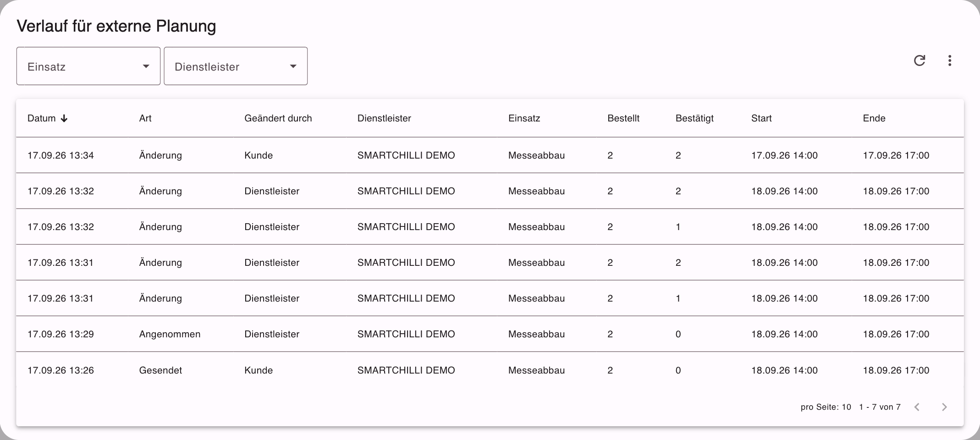This screenshot has height=440, width=980.
Task: Open the Dienstleister filter dropdown
Action: click(x=236, y=66)
